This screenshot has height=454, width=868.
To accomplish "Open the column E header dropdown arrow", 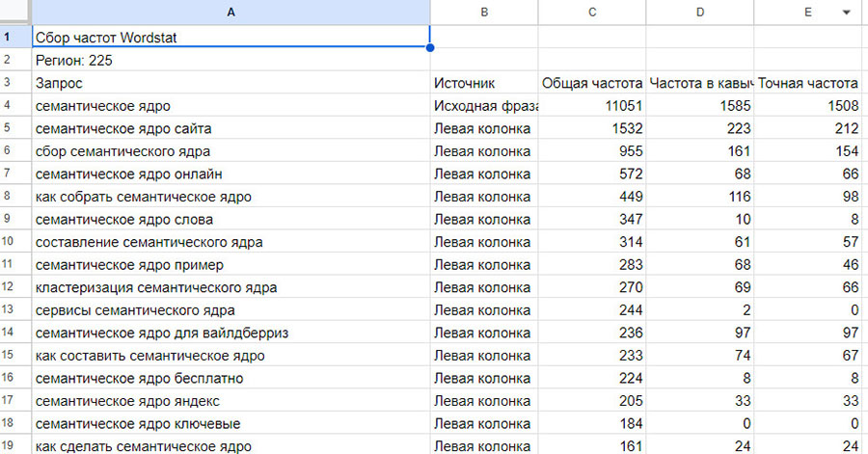I will (x=846, y=13).
